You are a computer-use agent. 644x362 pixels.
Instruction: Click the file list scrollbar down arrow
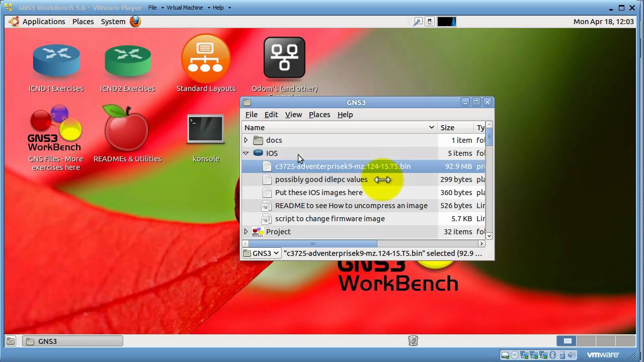489,236
